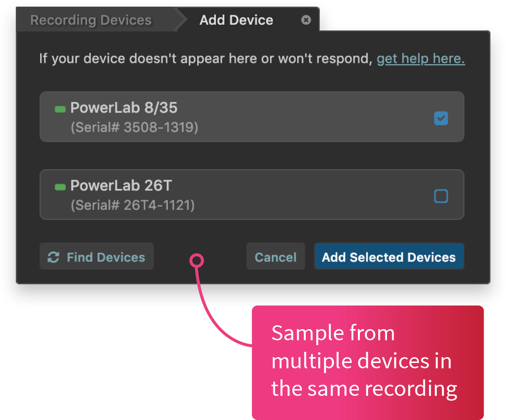Click the Serial# 26T4-1121 text
Viewport: 506px width, 420px height.
[x=133, y=205]
